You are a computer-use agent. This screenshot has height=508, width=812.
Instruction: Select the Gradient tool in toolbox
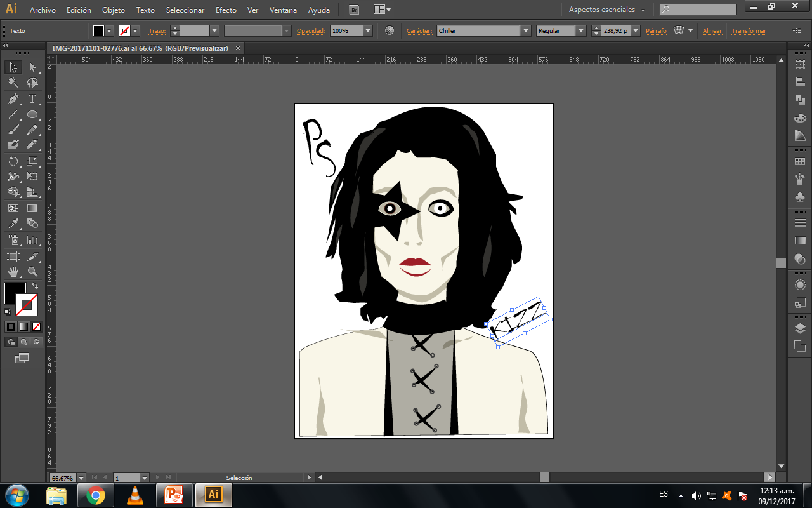coord(32,208)
